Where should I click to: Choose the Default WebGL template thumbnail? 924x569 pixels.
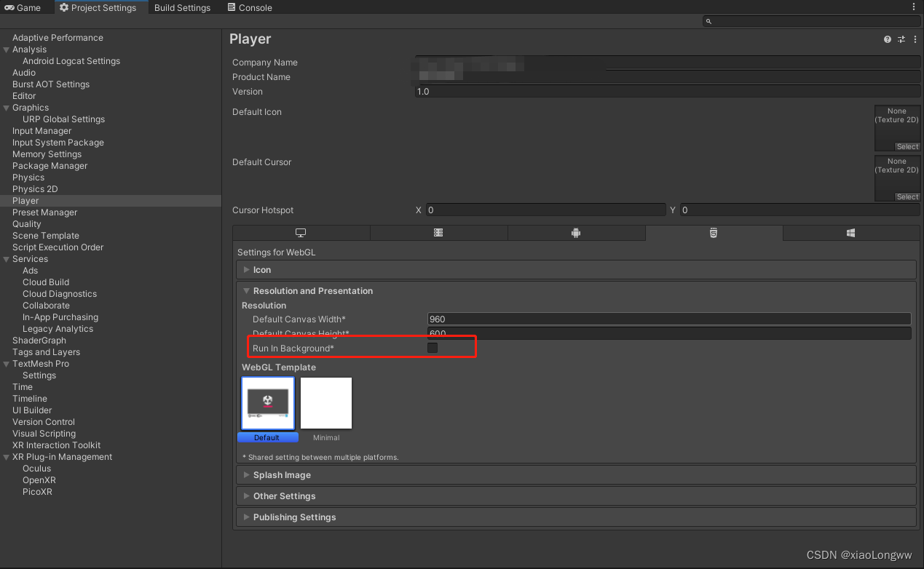point(268,403)
